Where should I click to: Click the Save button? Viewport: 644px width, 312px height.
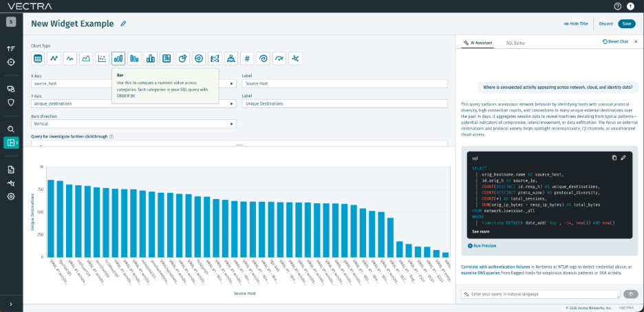[x=627, y=24]
